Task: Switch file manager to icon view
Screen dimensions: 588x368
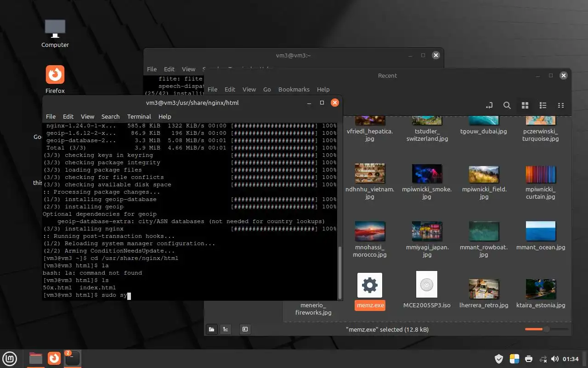Action: pyautogui.click(x=525, y=105)
